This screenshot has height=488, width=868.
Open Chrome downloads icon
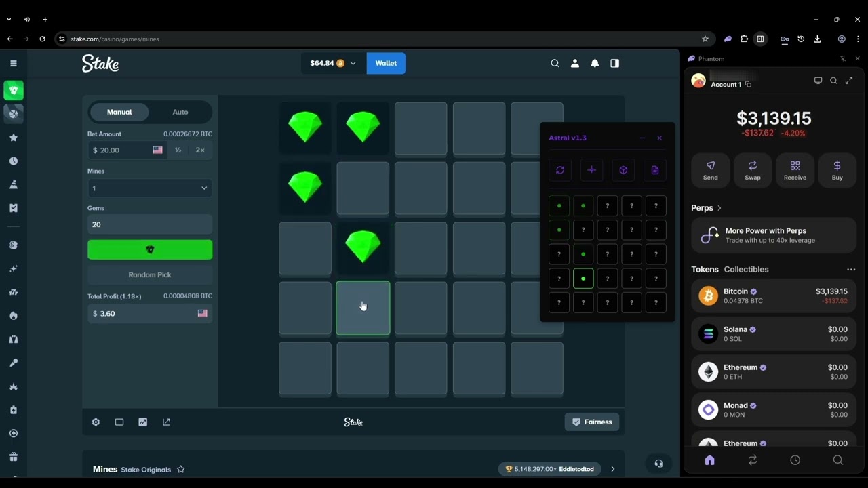pyautogui.click(x=817, y=39)
